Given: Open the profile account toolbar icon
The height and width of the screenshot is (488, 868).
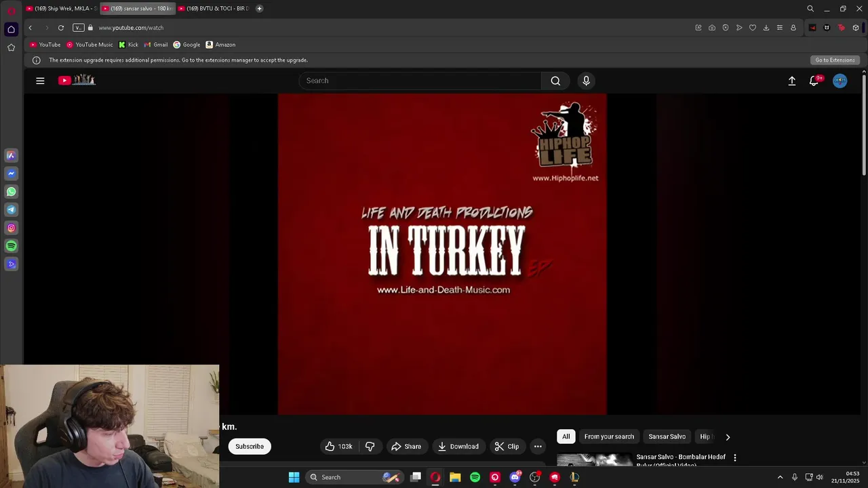Looking at the screenshot, I should [x=793, y=28].
